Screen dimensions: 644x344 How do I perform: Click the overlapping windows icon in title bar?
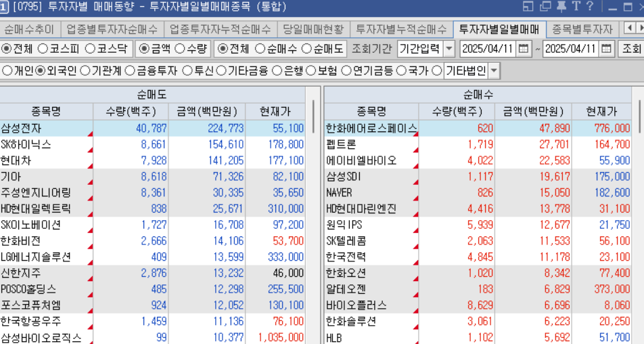click(x=545, y=6)
